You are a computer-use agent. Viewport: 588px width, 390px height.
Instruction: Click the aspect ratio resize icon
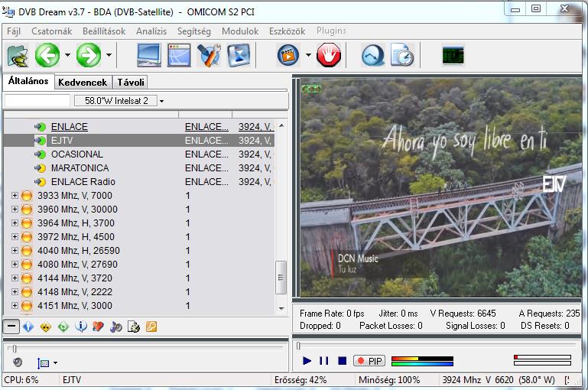pos(43,363)
